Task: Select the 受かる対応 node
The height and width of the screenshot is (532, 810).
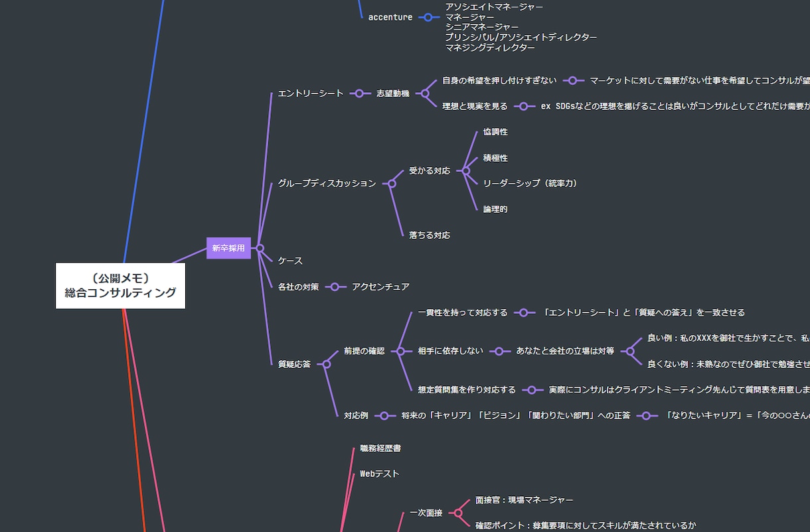Action: 430,171
